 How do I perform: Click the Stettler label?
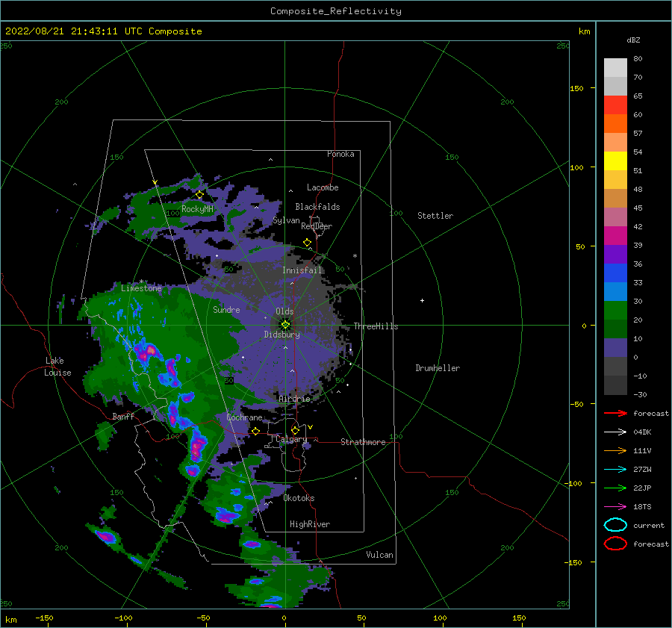pos(435,216)
